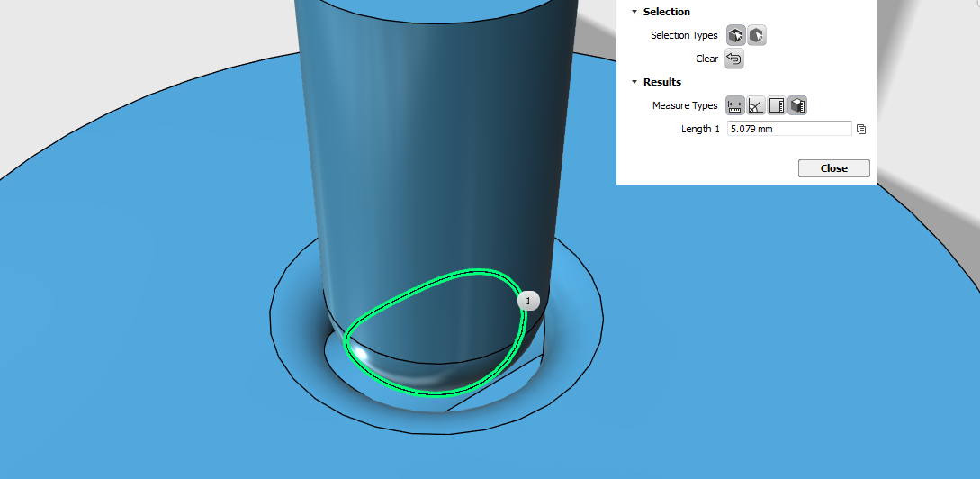Collapse the Results section

[634, 82]
